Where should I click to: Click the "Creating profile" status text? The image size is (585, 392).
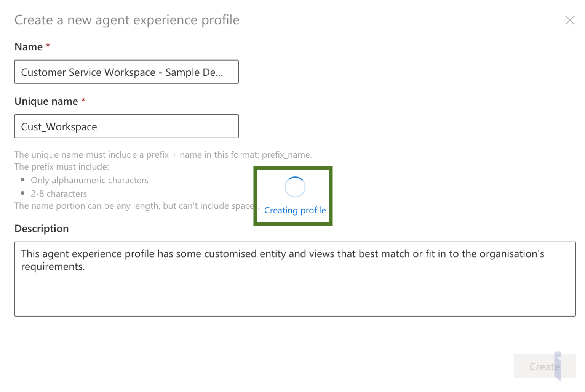click(295, 210)
